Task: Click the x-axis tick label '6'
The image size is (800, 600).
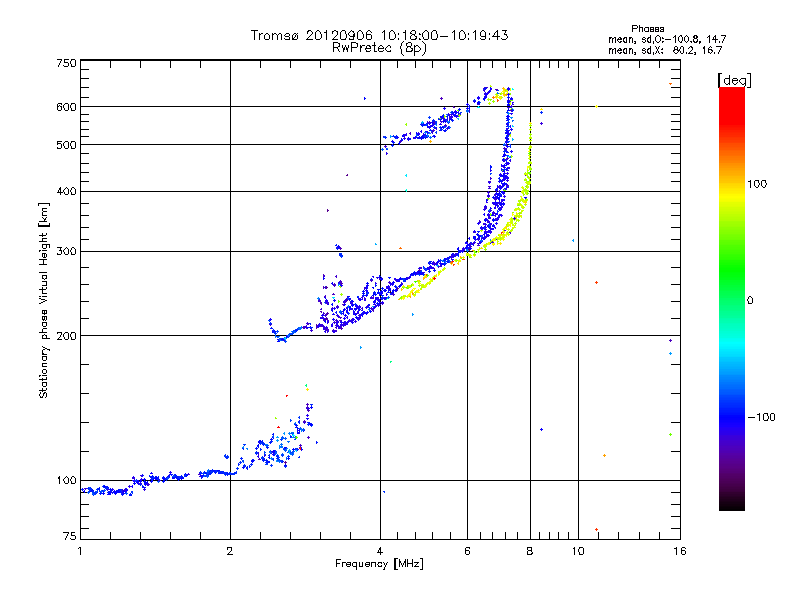Action: (x=467, y=551)
